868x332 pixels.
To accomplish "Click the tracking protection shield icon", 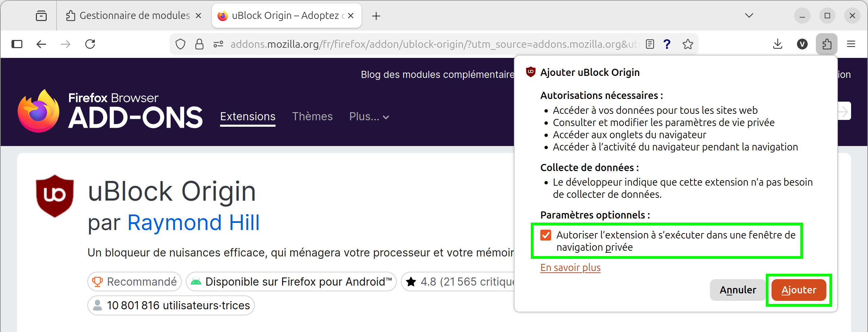I will (180, 44).
